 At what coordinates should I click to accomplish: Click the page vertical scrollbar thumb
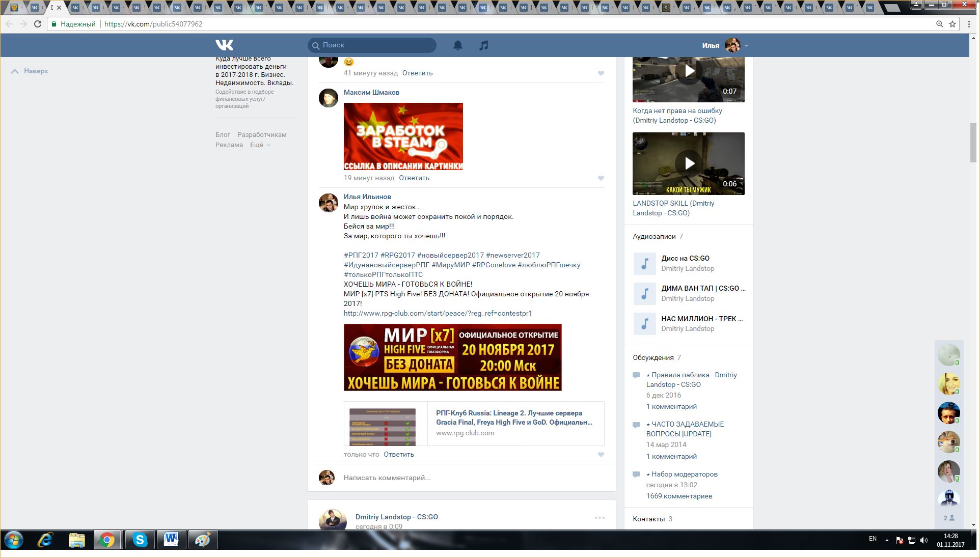point(973,143)
